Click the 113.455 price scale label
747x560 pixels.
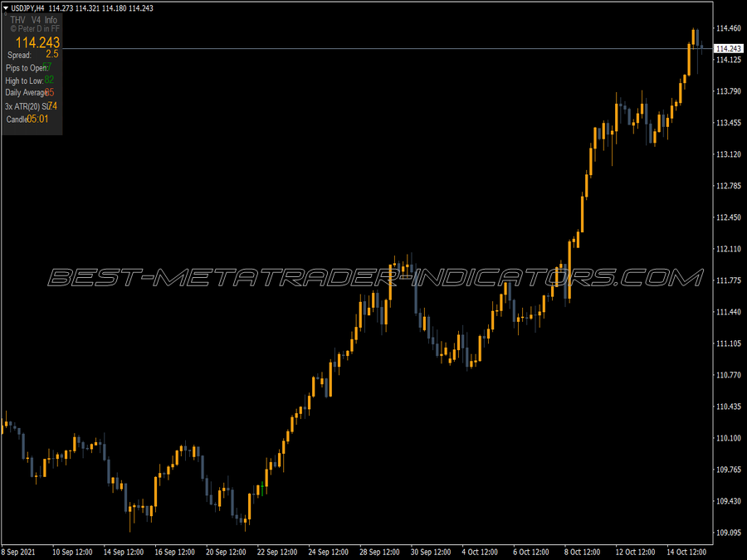tap(729, 123)
